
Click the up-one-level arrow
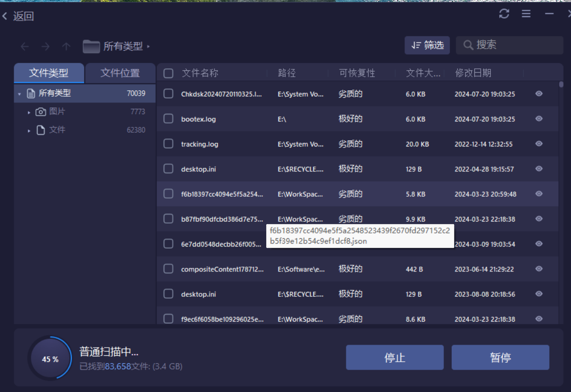click(66, 46)
